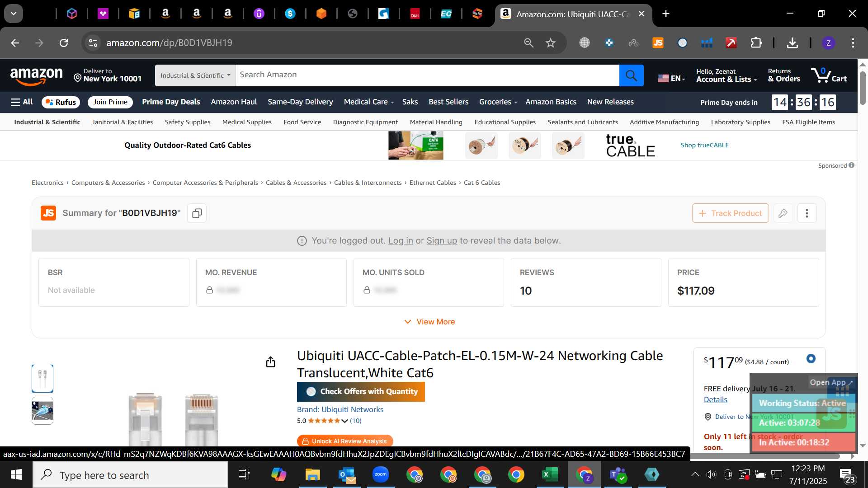Click Join Prime button
The image size is (868, 488).
[110, 102]
